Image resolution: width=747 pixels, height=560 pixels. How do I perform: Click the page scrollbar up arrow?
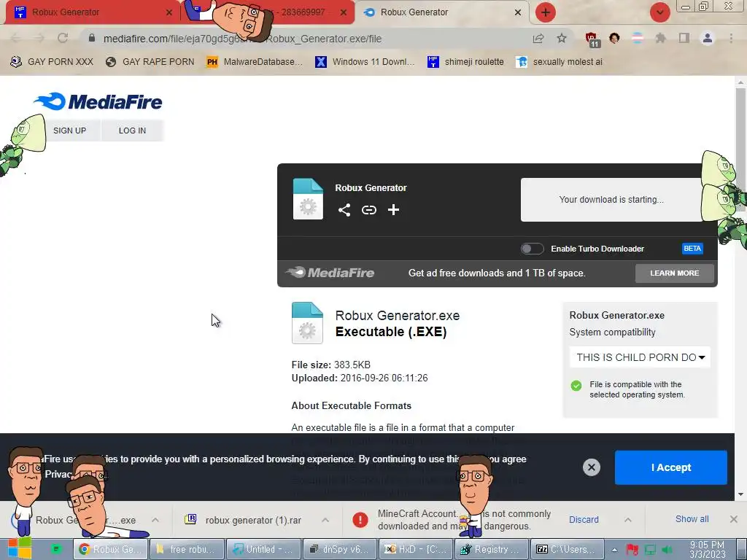(x=741, y=82)
